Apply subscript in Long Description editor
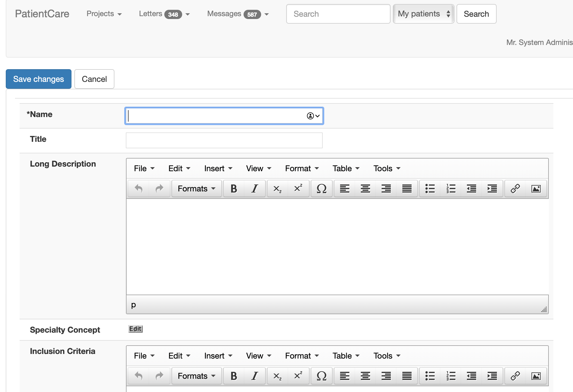Viewport: 573px width, 392px height. [x=277, y=189]
